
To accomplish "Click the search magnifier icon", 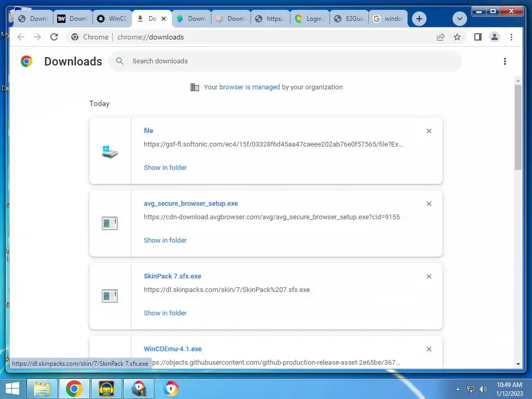I will (119, 61).
